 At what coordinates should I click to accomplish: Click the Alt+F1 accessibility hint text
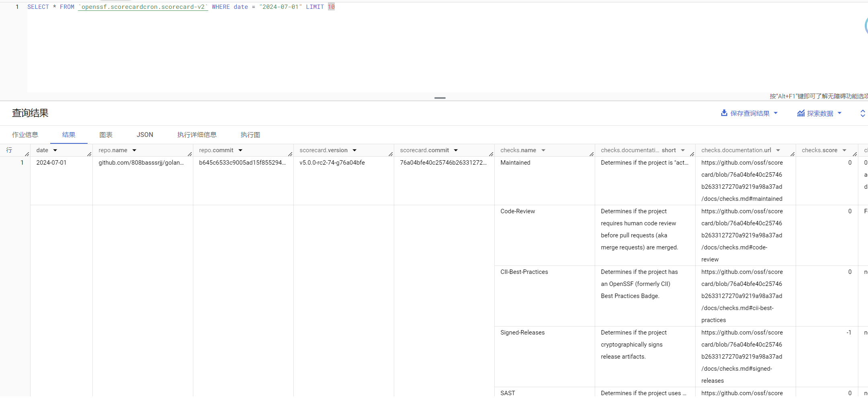[819, 96]
